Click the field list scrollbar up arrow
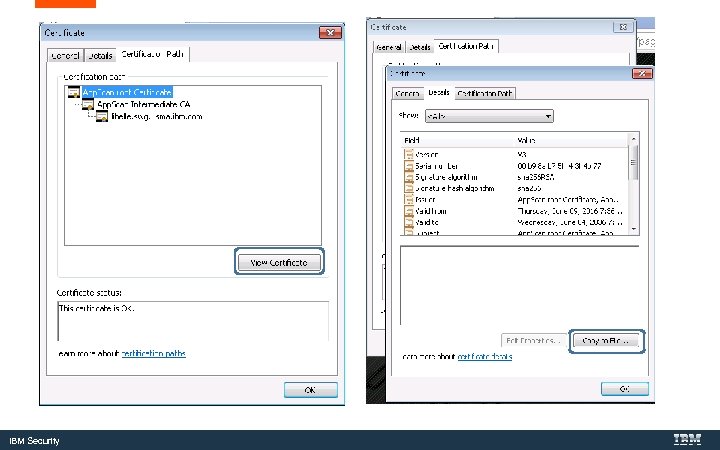 point(634,139)
